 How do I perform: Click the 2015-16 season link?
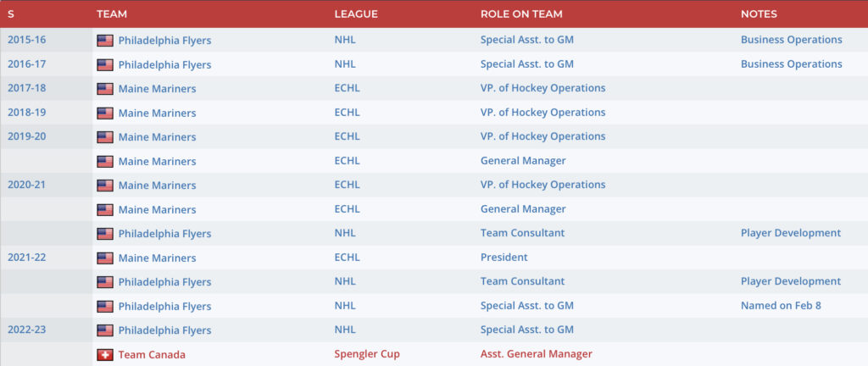click(27, 40)
